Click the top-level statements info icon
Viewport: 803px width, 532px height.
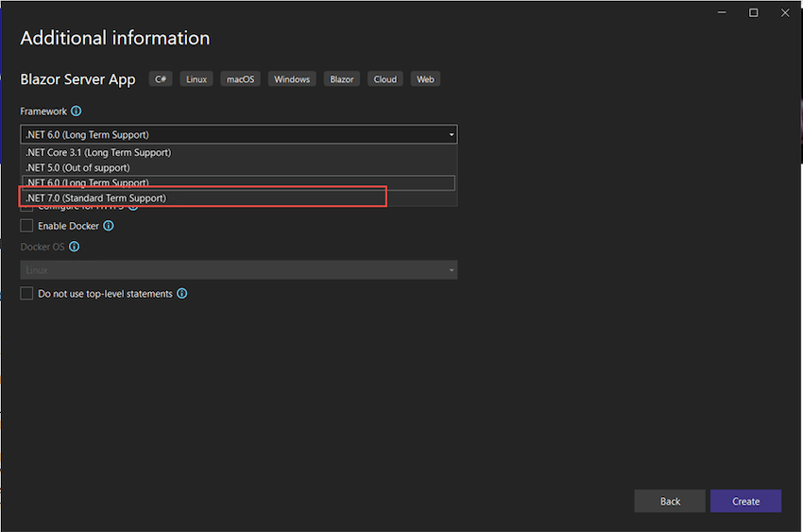click(x=182, y=294)
